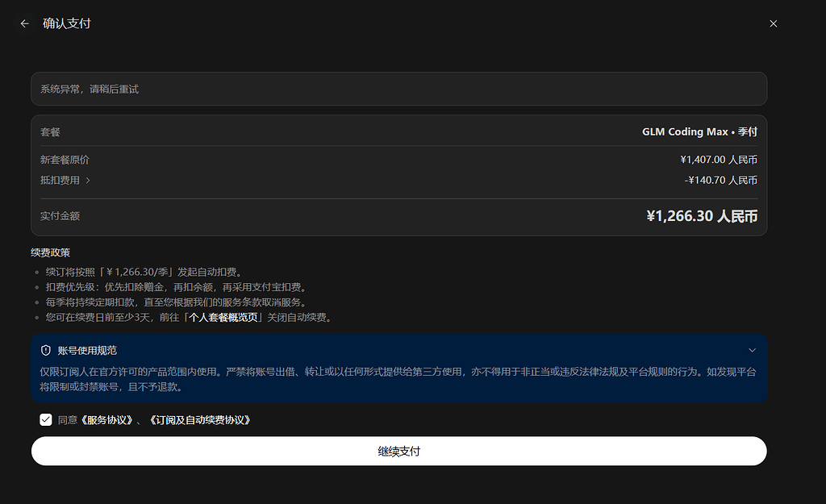Click the 账号使用规范 heading text
The width and height of the screenshot is (826, 504).
pyautogui.click(x=87, y=351)
